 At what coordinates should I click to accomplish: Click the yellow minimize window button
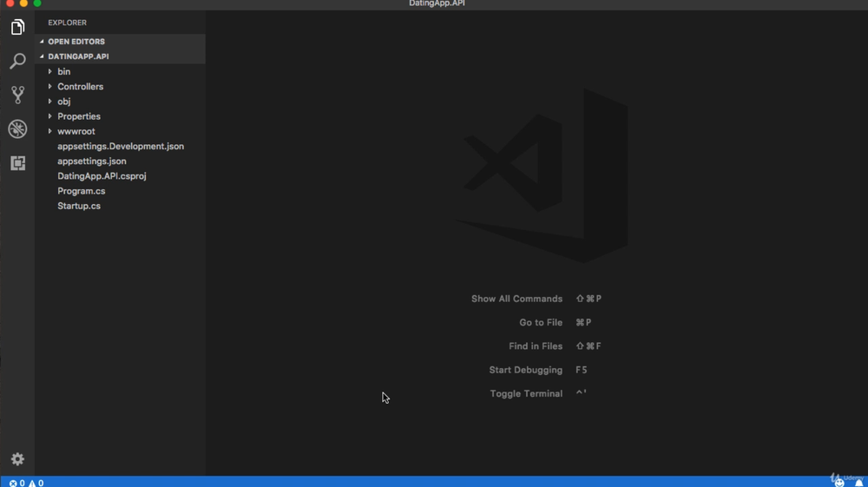[x=23, y=3]
